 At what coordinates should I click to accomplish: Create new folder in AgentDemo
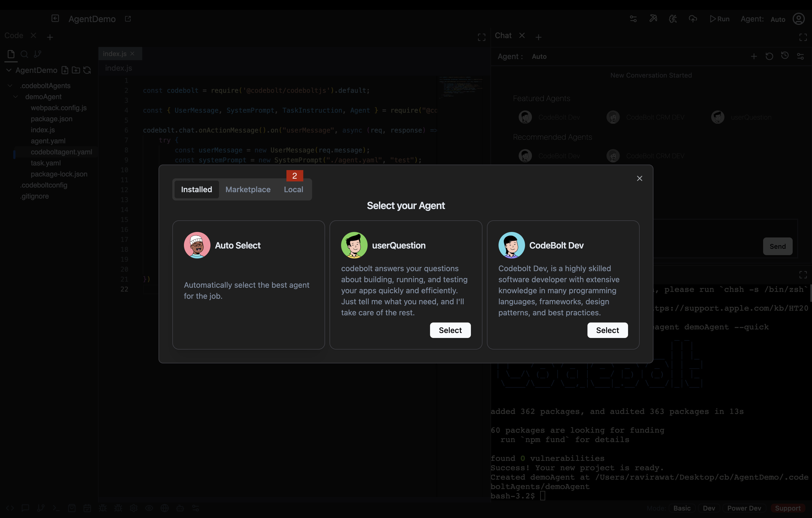(76, 70)
